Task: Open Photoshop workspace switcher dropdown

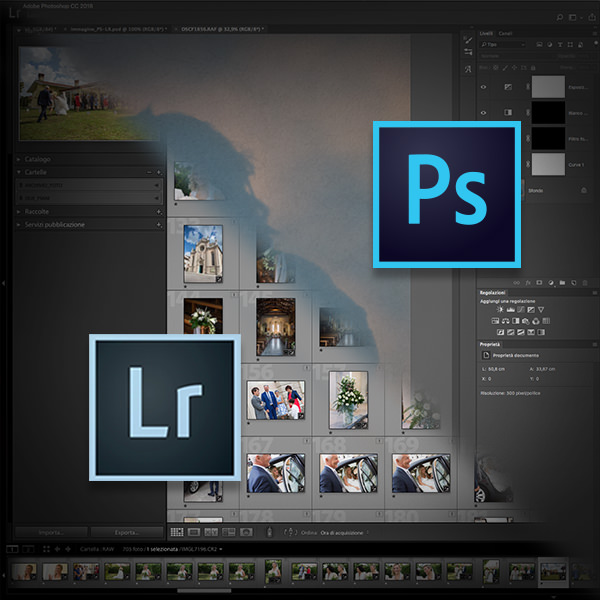Action: coord(575,17)
